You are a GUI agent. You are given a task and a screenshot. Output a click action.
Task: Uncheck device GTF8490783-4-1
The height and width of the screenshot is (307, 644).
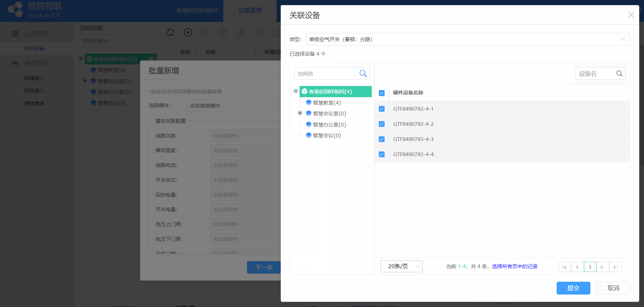coord(382,109)
